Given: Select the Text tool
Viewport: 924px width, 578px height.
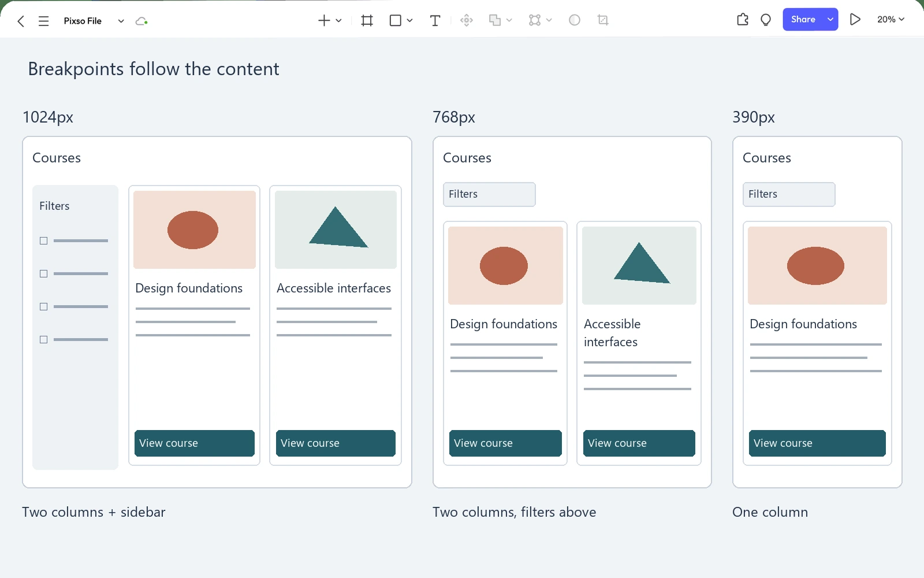Looking at the screenshot, I should click(435, 21).
